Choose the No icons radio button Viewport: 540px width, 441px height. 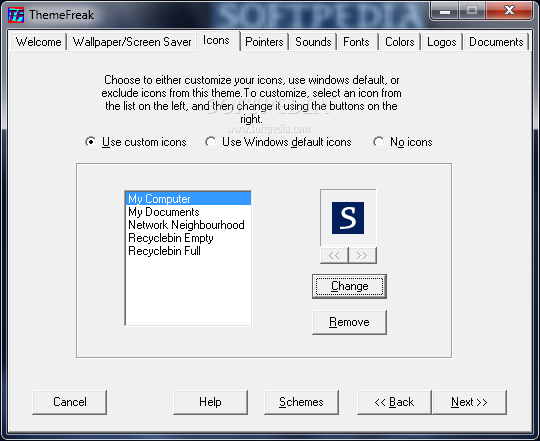(403, 142)
